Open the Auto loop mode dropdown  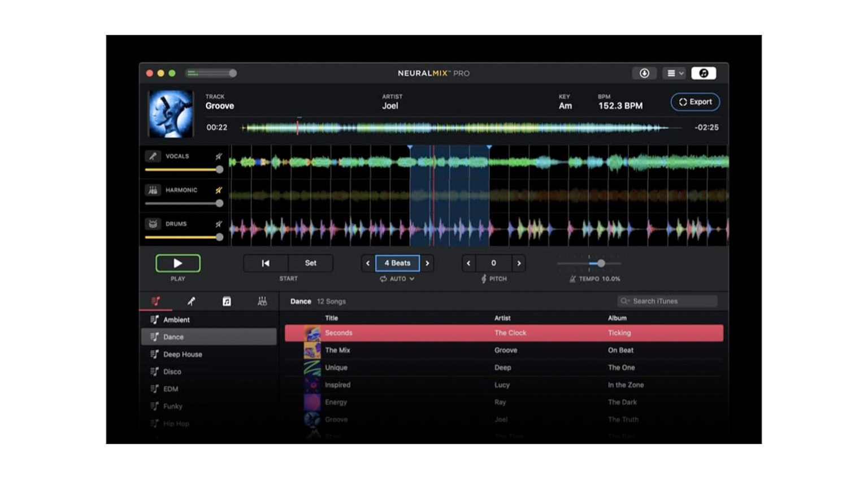coord(397,278)
